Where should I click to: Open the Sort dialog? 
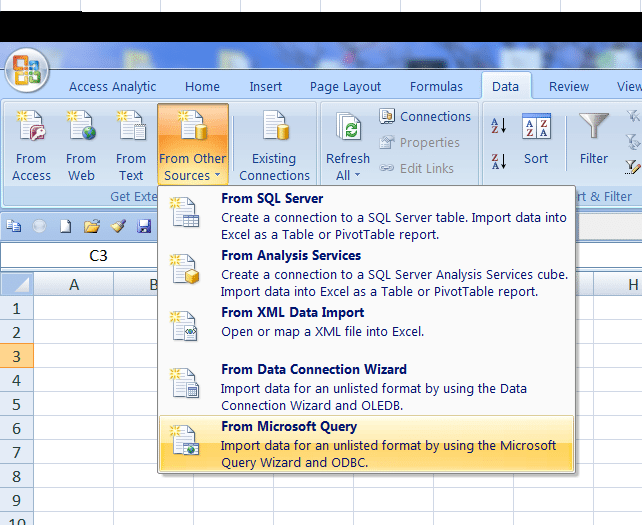click(536, 139)
